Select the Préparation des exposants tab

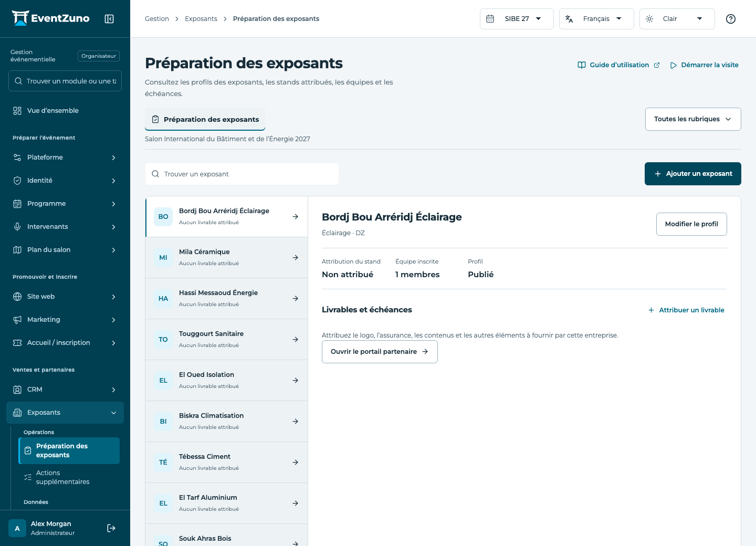coord(205,119)
